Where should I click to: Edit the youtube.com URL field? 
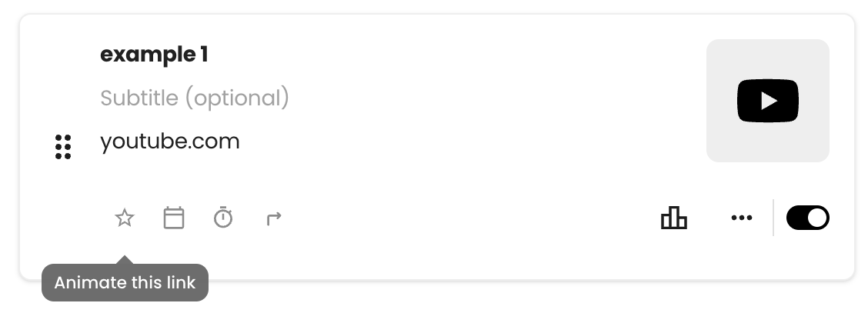tap(169, 142)
